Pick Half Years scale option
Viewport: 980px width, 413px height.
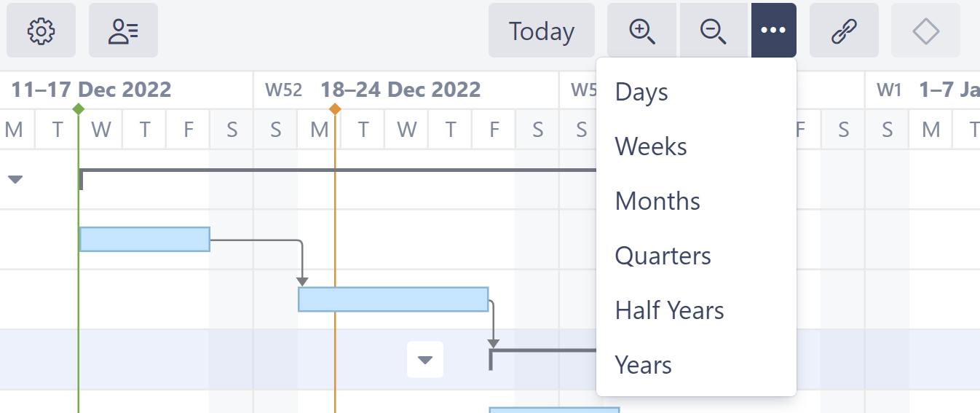669,311
